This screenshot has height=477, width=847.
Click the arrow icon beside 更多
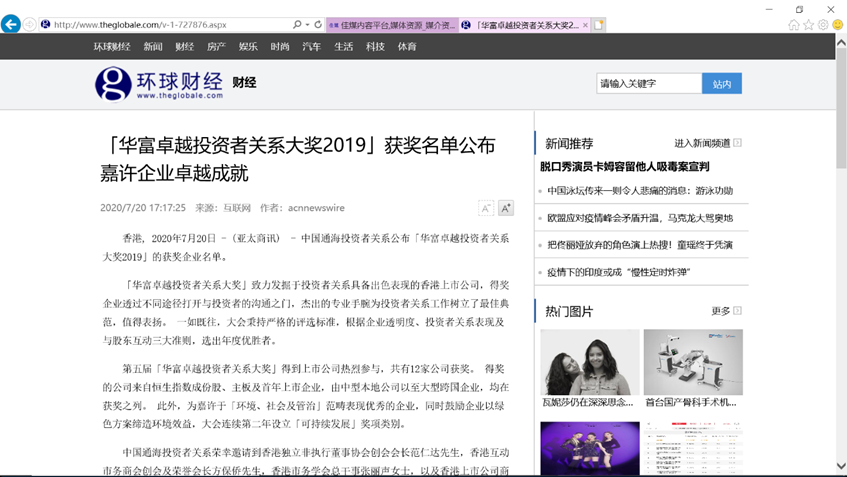click(737, 311)
